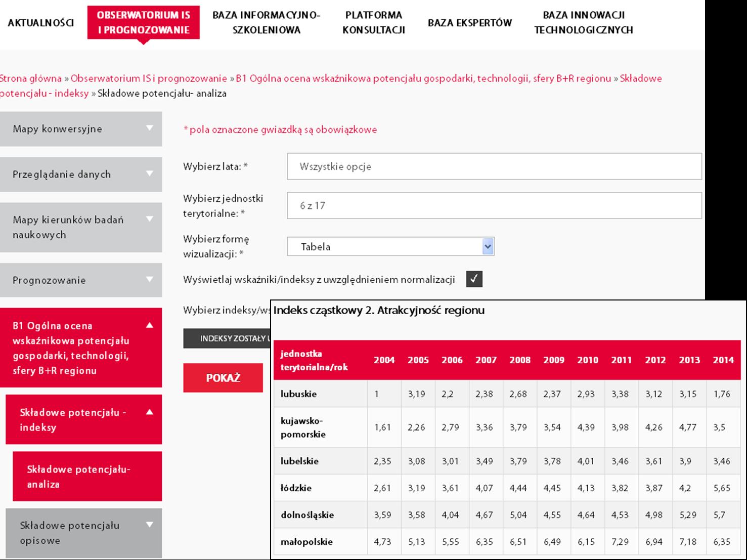Screen dimensions: 747x560
Task: Expand Składowe potencjału opisowe arrow
Action: coord(149,525)
